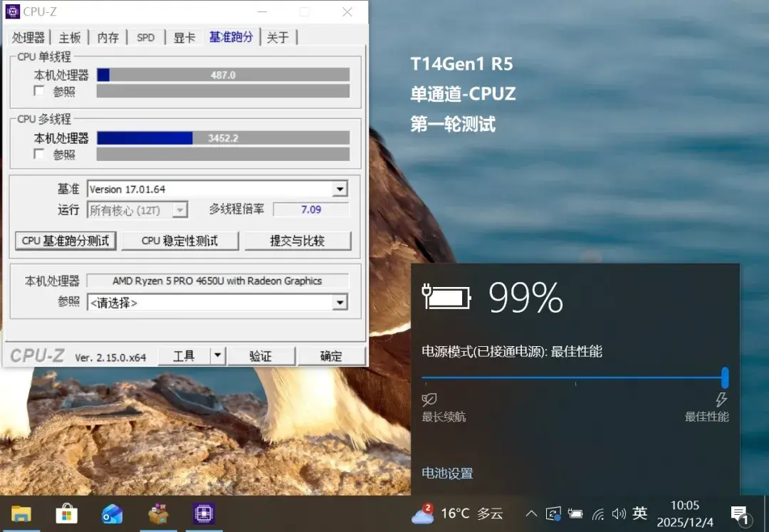
Task: Select the 基准跑分 tab
Action: (231, 36)
